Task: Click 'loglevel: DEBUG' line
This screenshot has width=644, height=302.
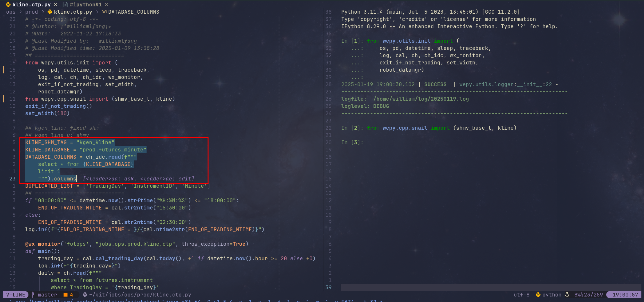Action: pyautogui.click(x=365, y=106)
